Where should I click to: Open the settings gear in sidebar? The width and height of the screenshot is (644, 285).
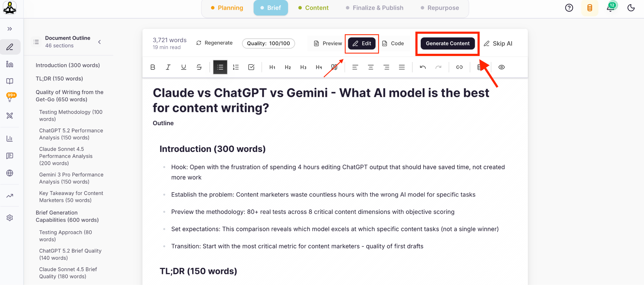pos(10,218)
